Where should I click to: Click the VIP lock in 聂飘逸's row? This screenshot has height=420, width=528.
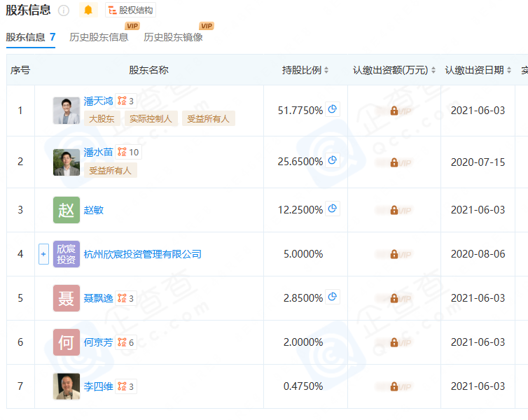click(x=394, y=298)
